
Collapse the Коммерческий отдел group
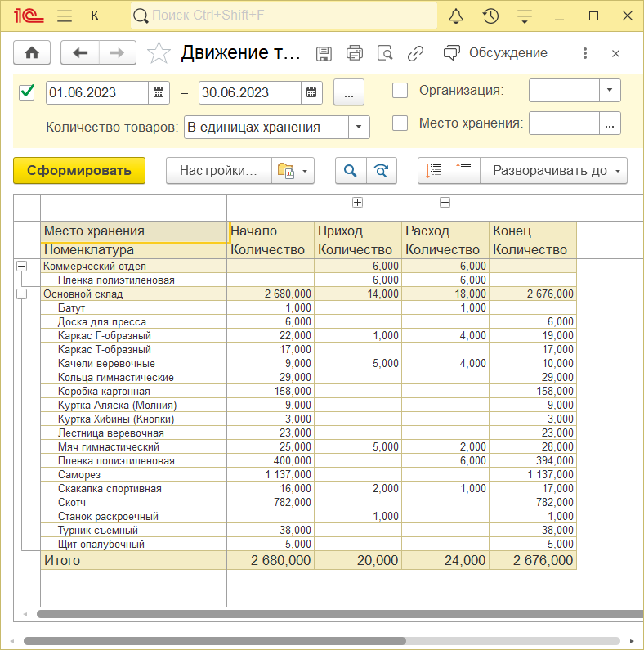[21, 267]
